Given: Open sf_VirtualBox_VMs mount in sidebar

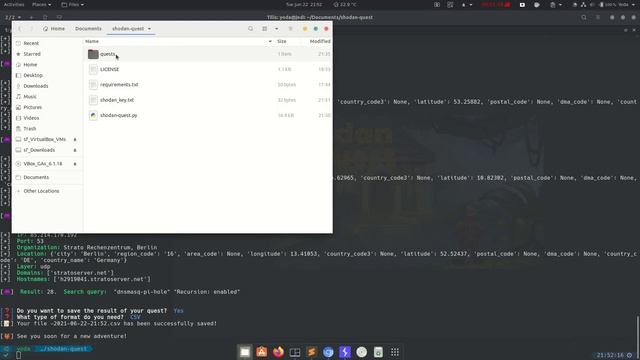Looking at the screenshot, I should click(x=44, y=139).
